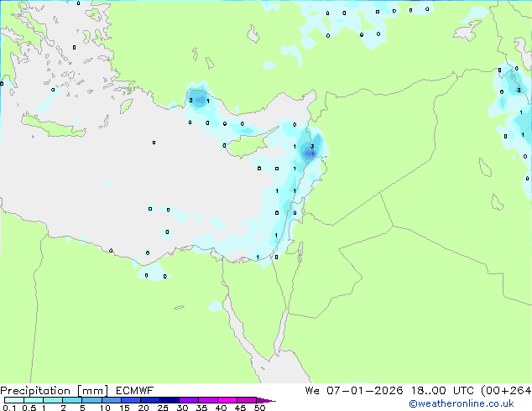Click the legend label '10'
The width and height of the screenshot is (532, 411).
(x=105, y=408)
